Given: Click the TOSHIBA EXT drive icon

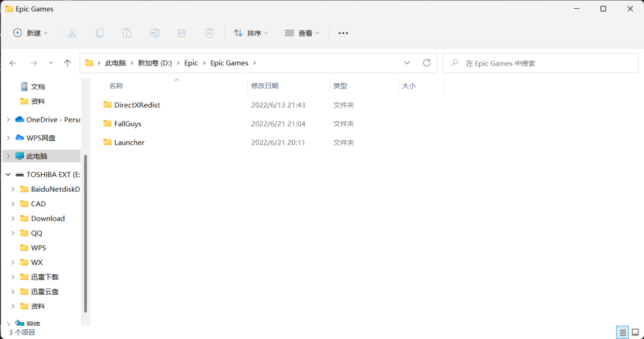Looking at the screenshot, I should point(20,174).
